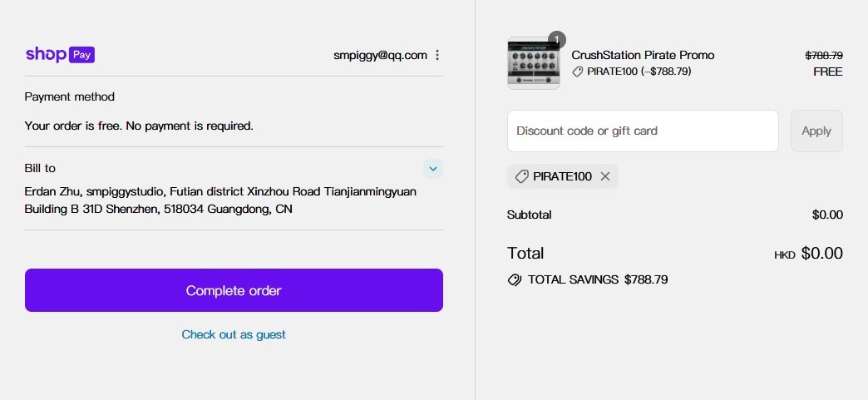Choose Check out as guest
Screen dimensions: 868x400
tap(234, 334)
